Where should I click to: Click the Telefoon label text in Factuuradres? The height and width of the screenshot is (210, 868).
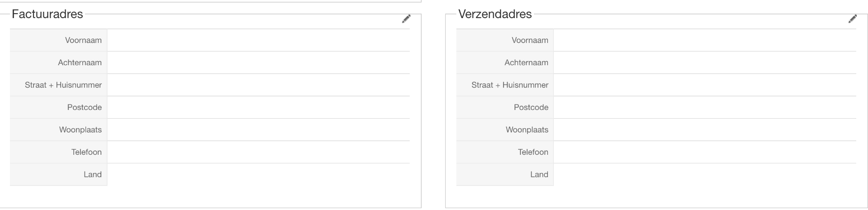(x=86, y=152)
